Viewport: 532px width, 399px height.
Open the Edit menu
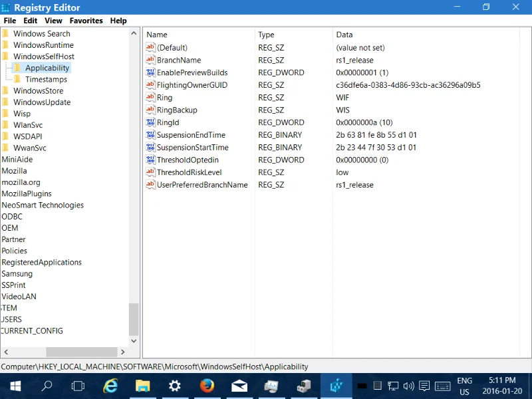(30, 21)
